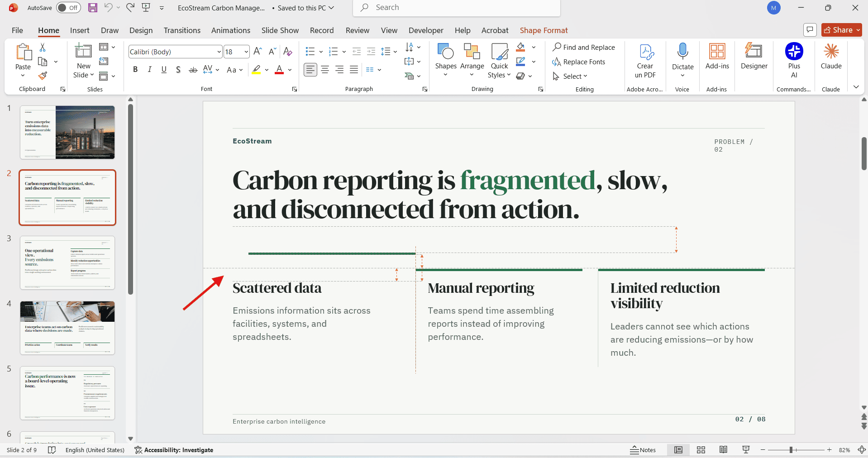Switch to the Design tab
Viewport: 868px width, 458px height.
[141, 30]
